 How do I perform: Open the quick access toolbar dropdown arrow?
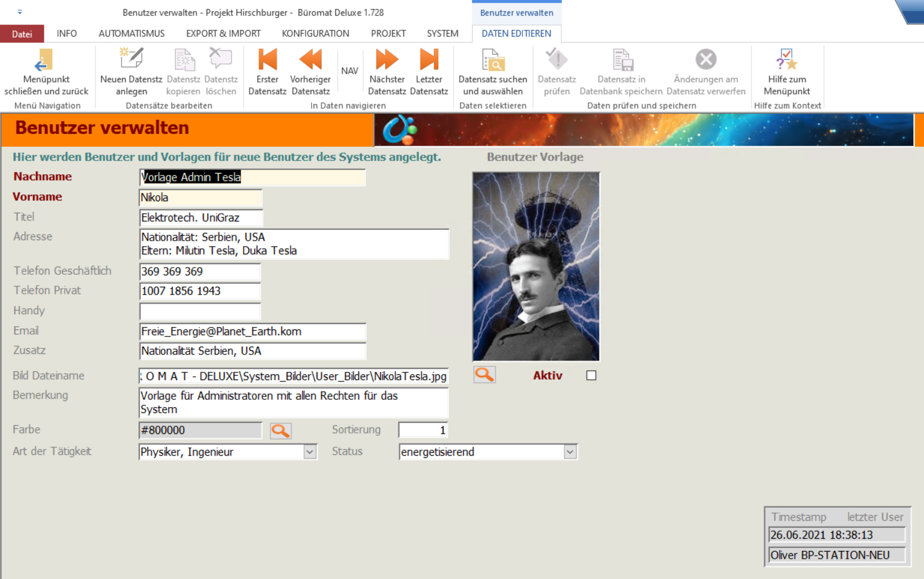point(20,12)
